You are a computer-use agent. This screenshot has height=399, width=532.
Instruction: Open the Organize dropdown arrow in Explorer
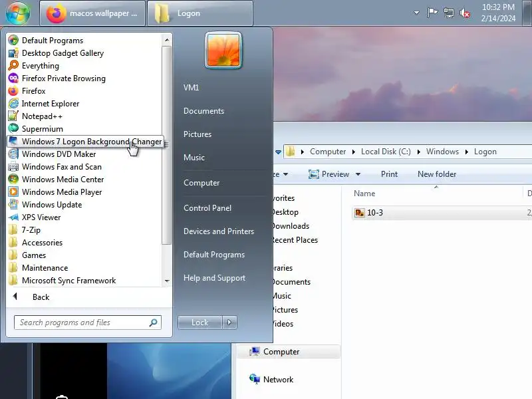click(286, 174)
